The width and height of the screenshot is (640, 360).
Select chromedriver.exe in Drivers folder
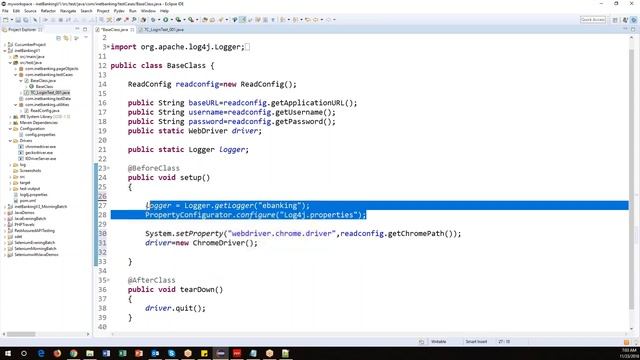tap(40, 147)
